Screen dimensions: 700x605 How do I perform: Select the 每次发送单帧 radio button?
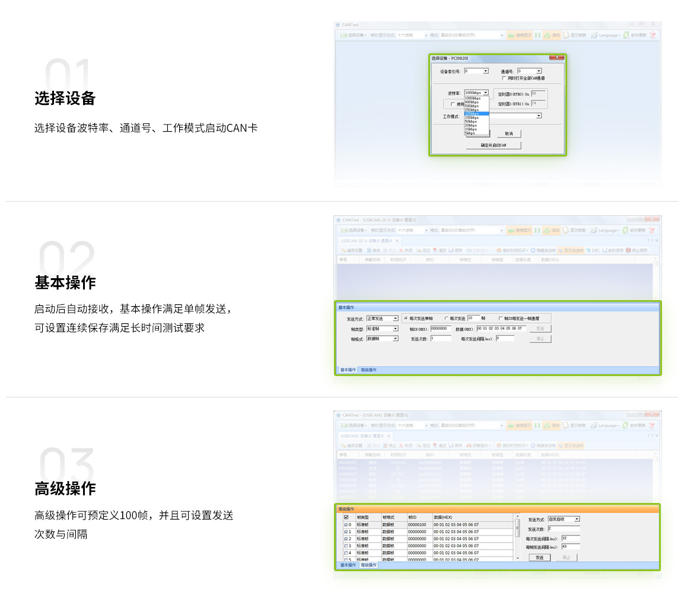point(406,319)
